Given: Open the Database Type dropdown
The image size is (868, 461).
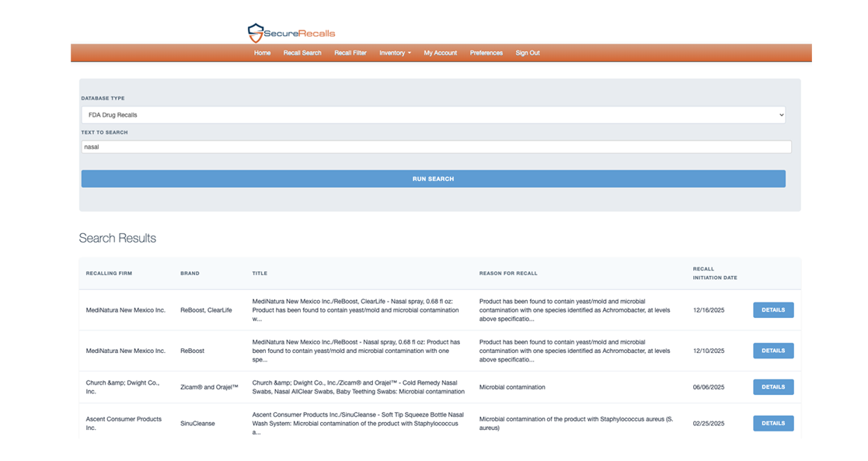Looking at the screenshot, I should (x=433, y=115).
